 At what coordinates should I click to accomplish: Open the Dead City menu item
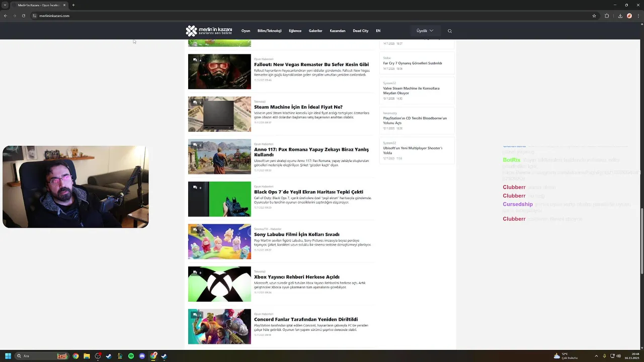click(x=361, y=31)
